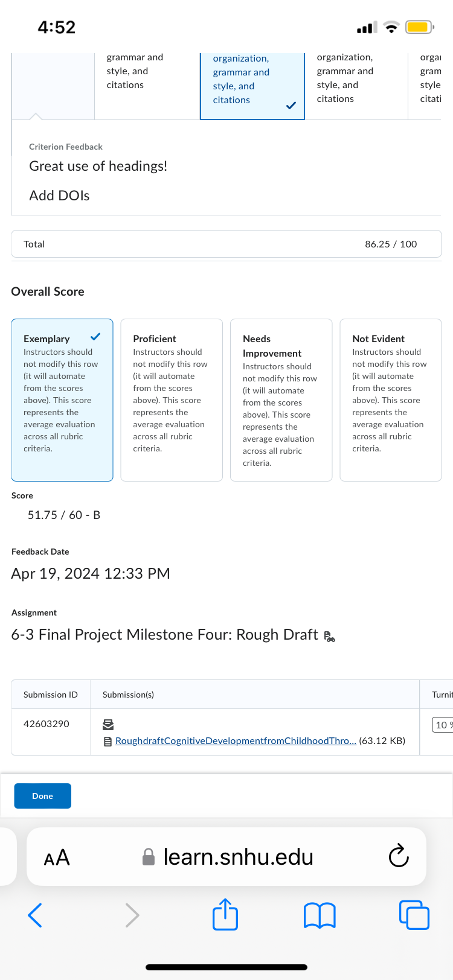Tap the Safari forward arrow
Screen dimensions: 453x980
[132, 915]
